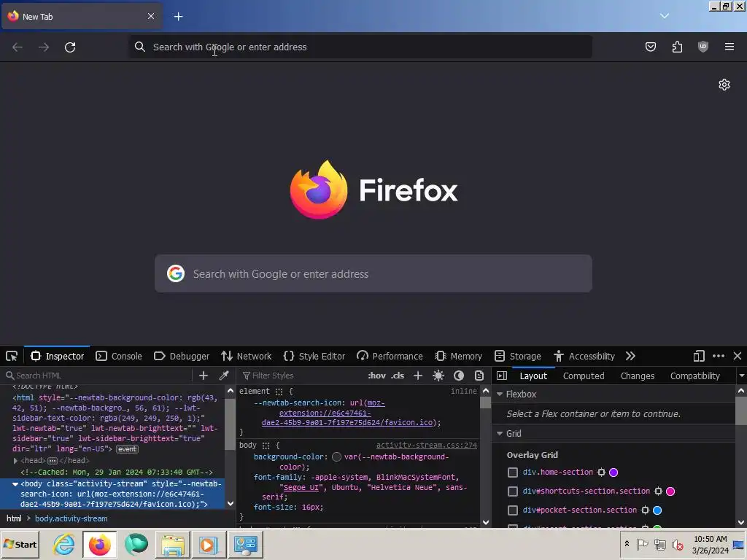Toggle .cls classes panel
Viewport: 747px width, 560px height.
398,376
